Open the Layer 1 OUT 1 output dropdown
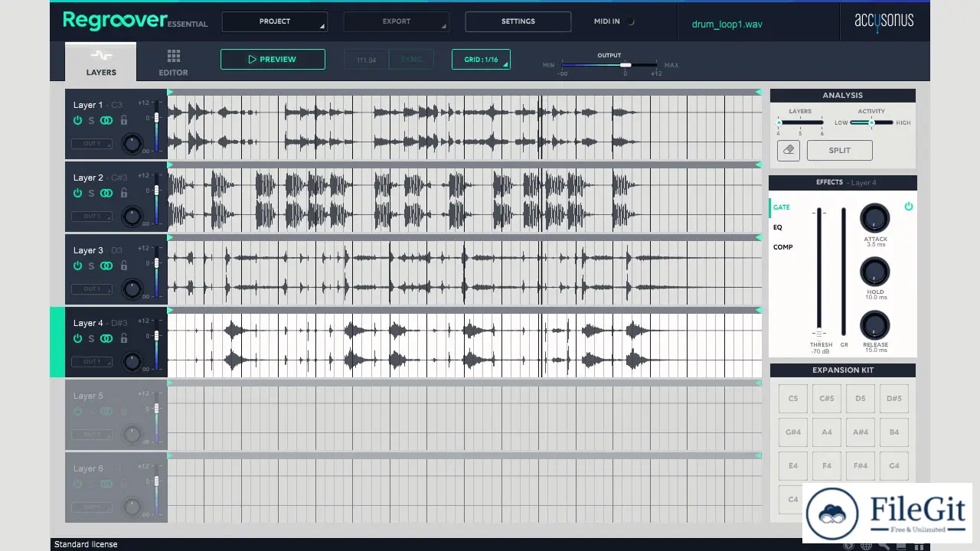Screen dimensions: 980x551 92,143
